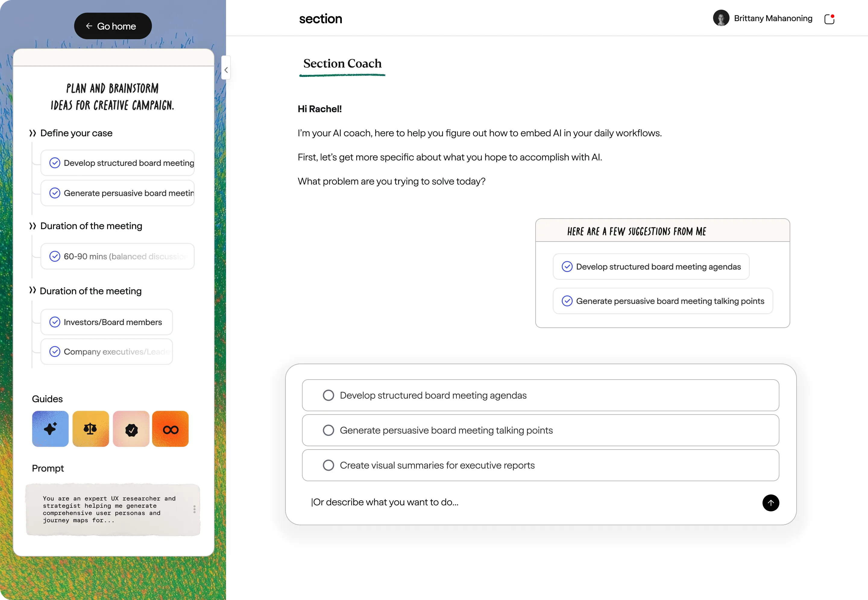The image size is (868, 600).
Task: Click the notification icon with red dot
Action: tap(829, 18)
